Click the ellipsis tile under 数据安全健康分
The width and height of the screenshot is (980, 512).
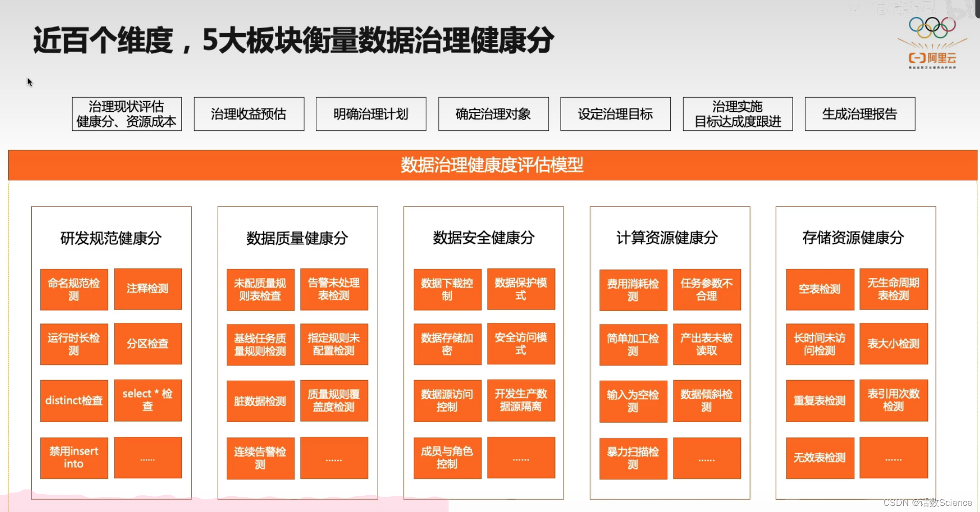(521, 458)
